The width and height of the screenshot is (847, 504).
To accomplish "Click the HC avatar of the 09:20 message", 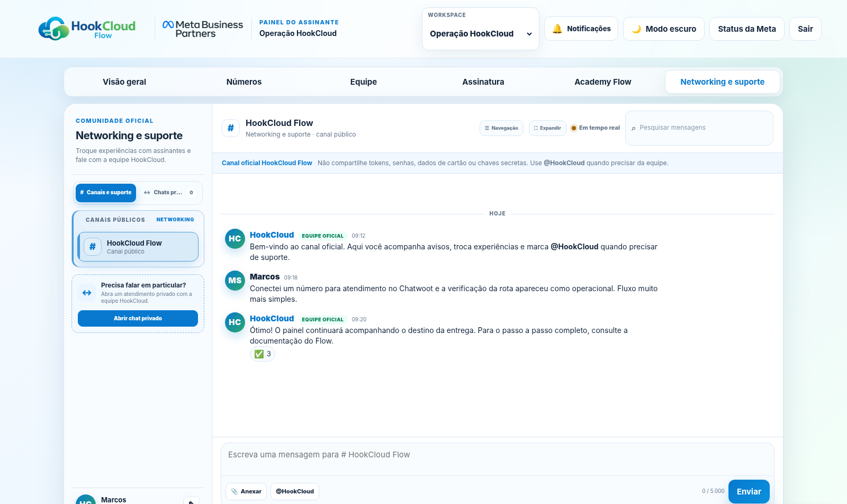I will 235,322.
